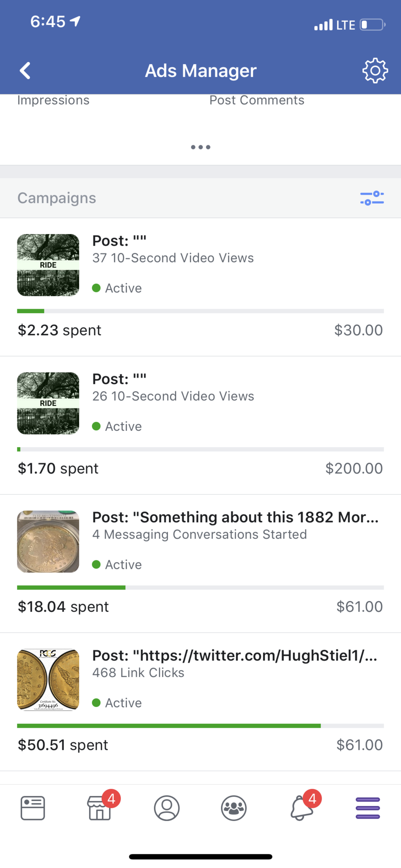Go back with the left chevron arrow

click(25, 71)
